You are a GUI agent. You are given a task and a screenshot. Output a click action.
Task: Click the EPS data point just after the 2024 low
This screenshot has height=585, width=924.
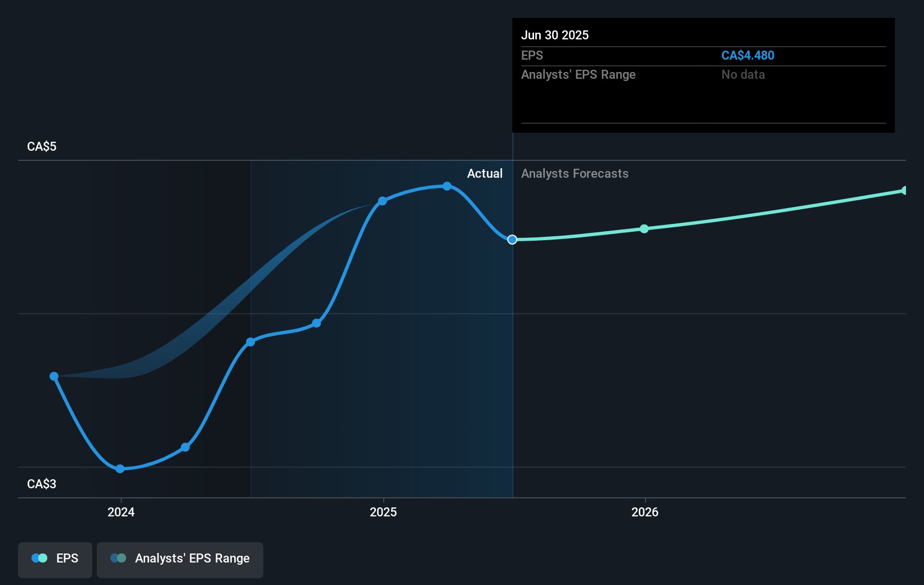(x=185, y=447)
